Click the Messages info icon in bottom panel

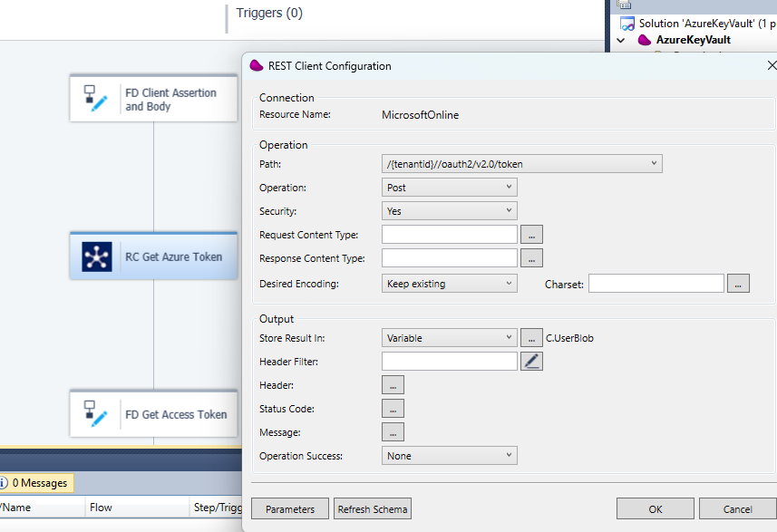(x=4, y=483)
